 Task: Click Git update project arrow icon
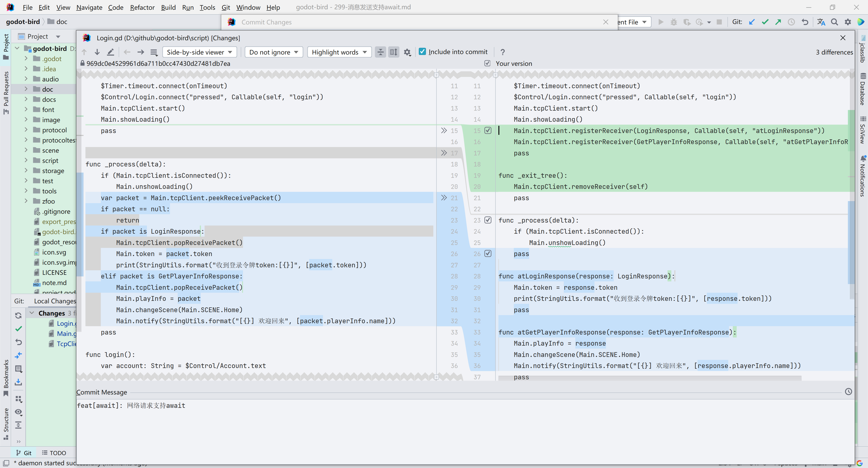click(751, 22)
